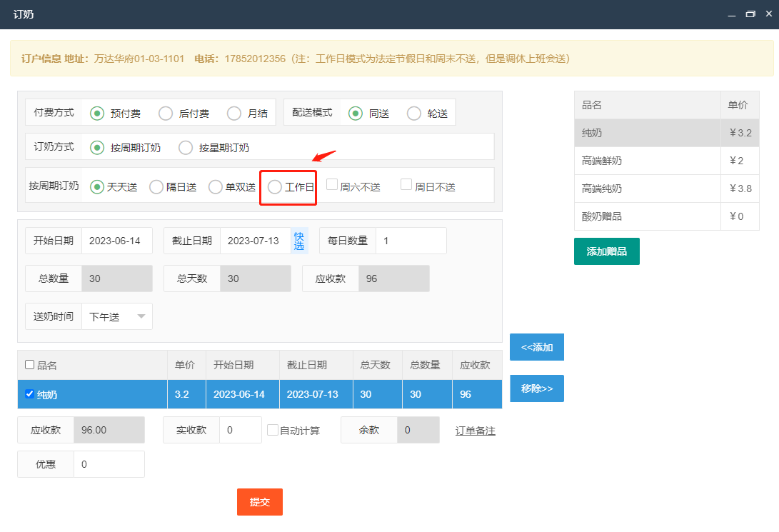Image resolution: width=779 pixels, height=532 pixels.
Task: Click the 快选 quick select link
Action: [x=298, y=241]
